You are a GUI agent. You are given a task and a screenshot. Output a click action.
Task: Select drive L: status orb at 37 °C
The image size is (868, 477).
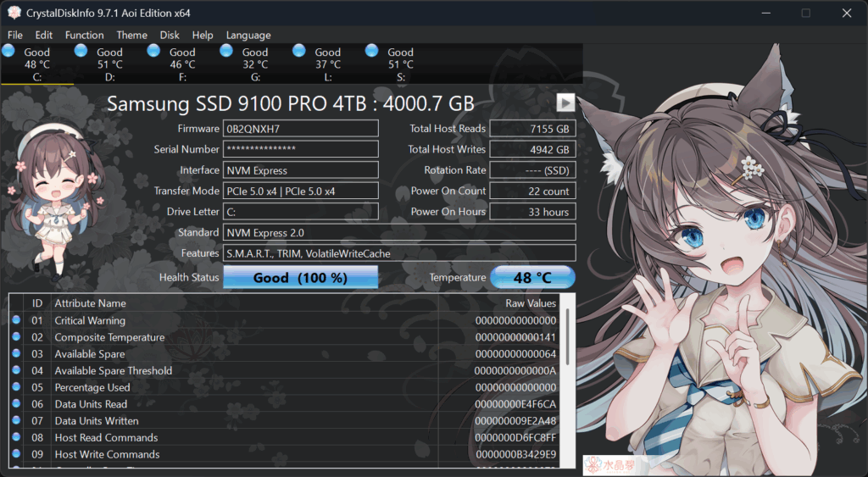coord(300,51)
